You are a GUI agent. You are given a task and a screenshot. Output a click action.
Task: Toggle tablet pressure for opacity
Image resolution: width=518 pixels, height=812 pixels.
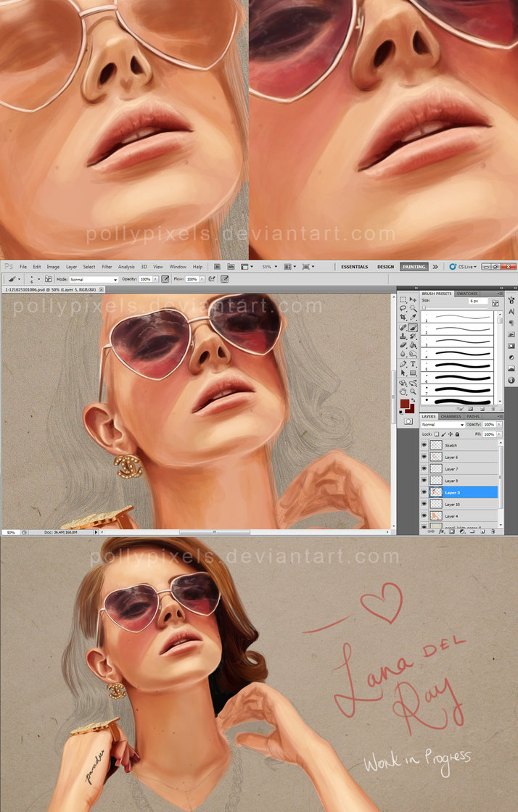(x=165, y=278)
